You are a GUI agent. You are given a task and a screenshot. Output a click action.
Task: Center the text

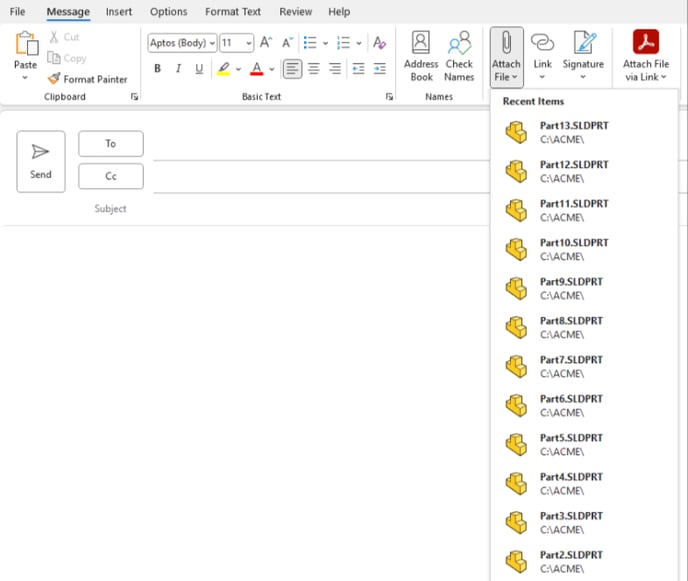(314, 69)
